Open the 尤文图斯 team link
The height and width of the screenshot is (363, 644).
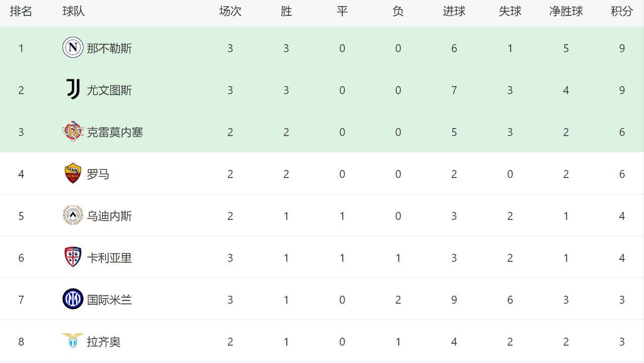[109, 90]
